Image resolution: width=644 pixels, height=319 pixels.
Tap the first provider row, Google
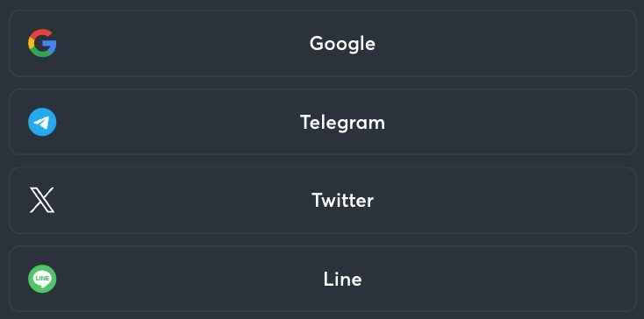(323, 44)
